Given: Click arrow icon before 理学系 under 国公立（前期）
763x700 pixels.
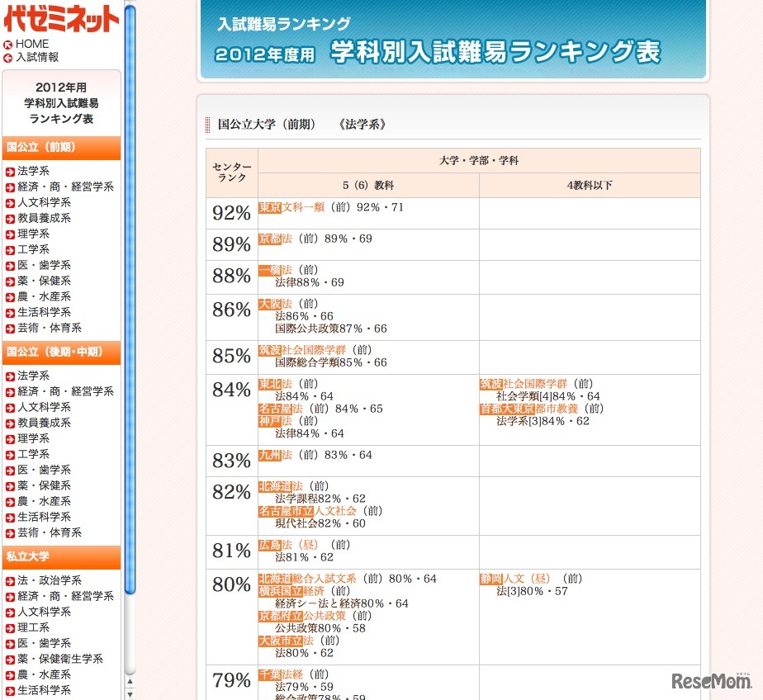Looking at the screenshot, I should 10,234.
